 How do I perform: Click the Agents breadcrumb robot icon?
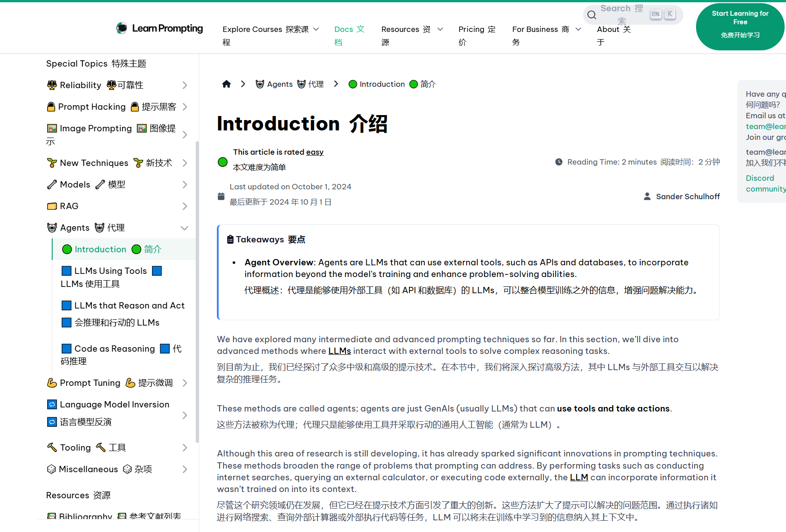pyautogui.click(x=260, y=84)
